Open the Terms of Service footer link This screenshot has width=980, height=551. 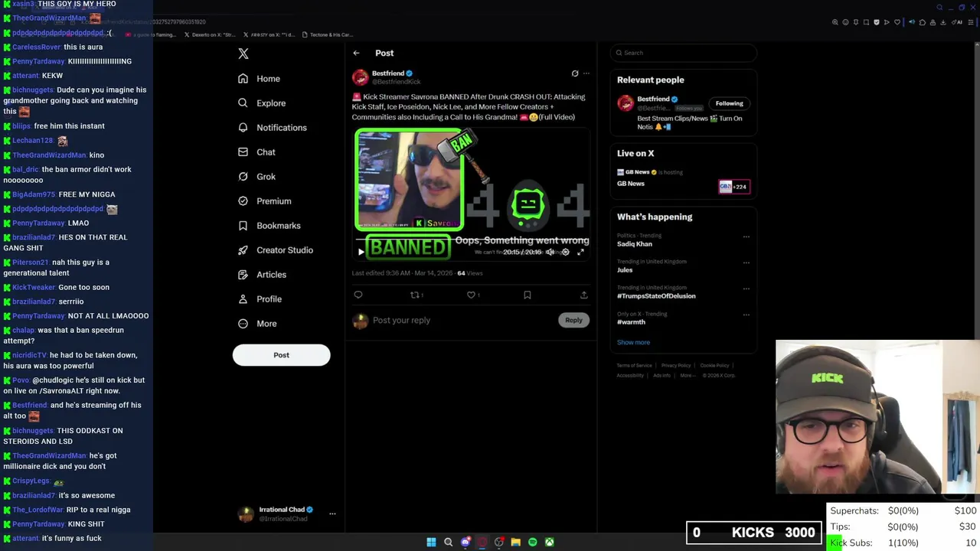point(634,366)
